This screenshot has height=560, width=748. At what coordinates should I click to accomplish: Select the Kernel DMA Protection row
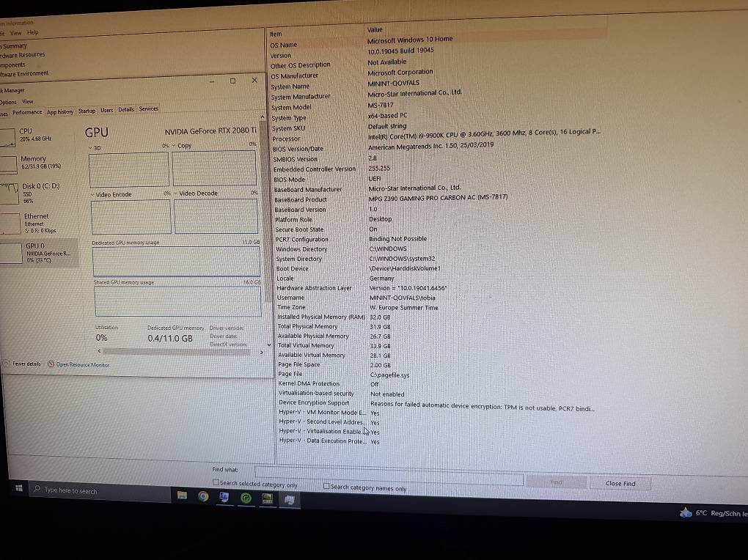(329, 384)
